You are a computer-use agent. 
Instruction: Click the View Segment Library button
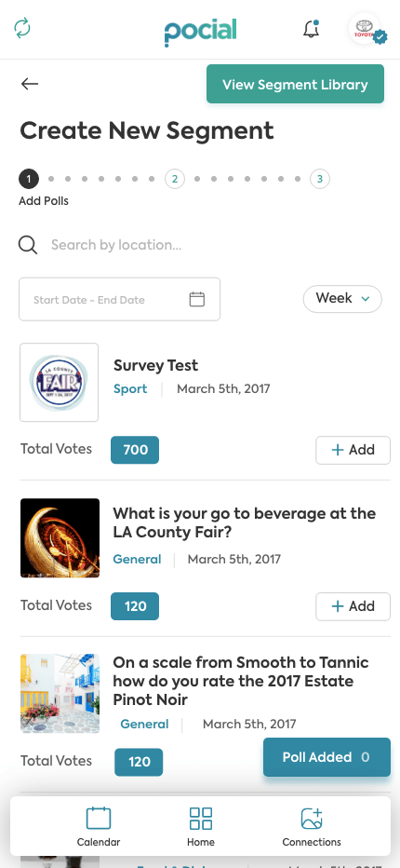[x=296, y=84]
